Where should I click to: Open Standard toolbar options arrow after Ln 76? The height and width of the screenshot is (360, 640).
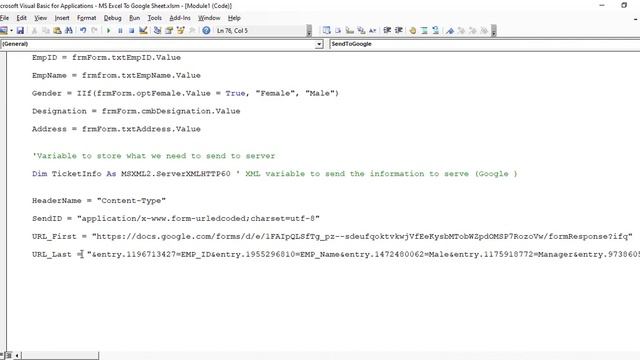(x=309, y=31)
